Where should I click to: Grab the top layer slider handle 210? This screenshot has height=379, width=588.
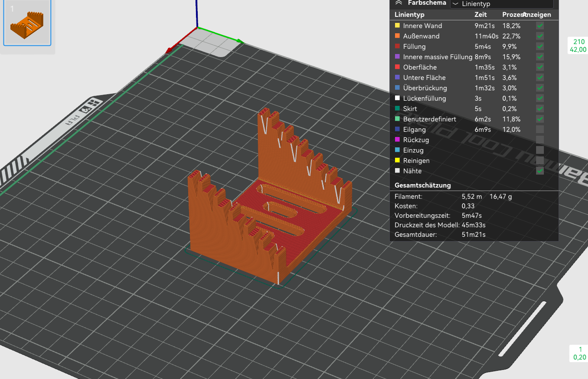click(x=579, y=45)
